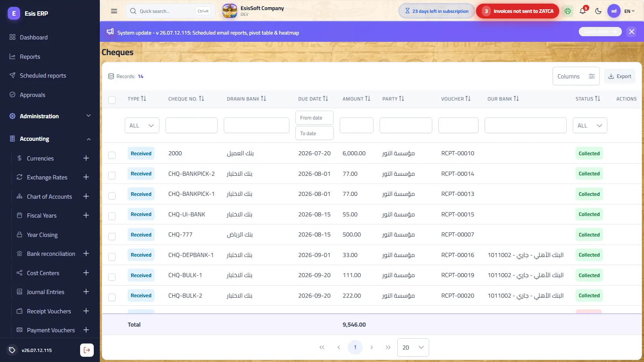Switch to dark mode moon icon
This screenshot has width=644, height=362.
coord(598,11)
